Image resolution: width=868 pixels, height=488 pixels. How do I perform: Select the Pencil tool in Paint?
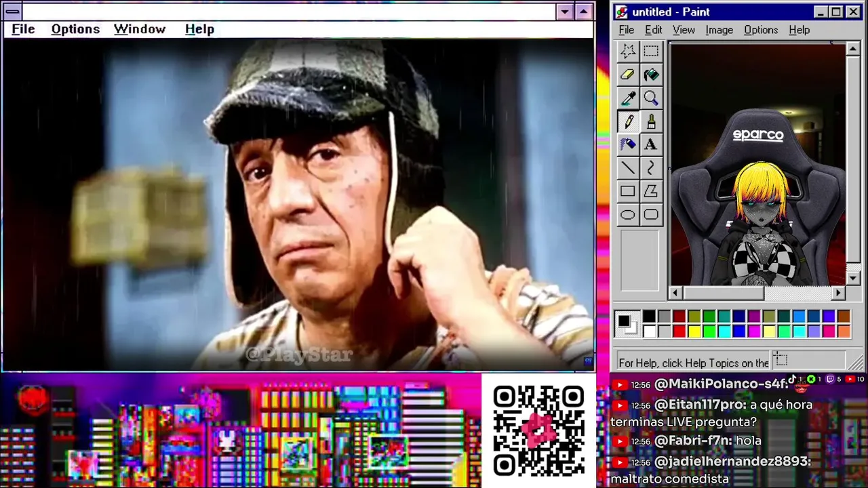point(628,121)
